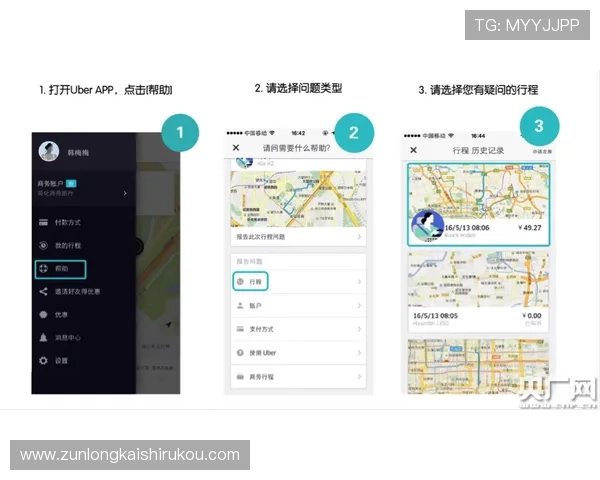Select 消息中心 in the side menu
Viewport: 600px width, 480px height.
tap(68, 338)
